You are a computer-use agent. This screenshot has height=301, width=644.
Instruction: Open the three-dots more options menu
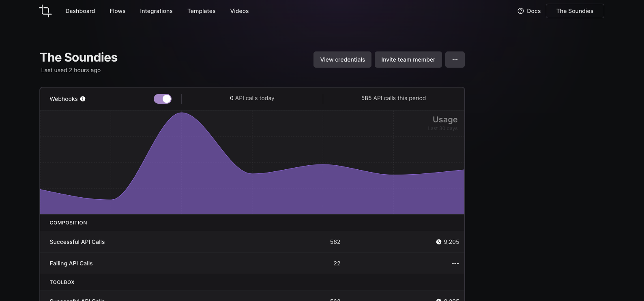pos(455,60)
